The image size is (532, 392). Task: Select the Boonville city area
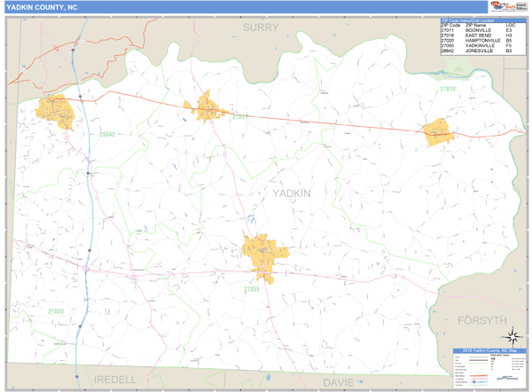coord(206,106)
